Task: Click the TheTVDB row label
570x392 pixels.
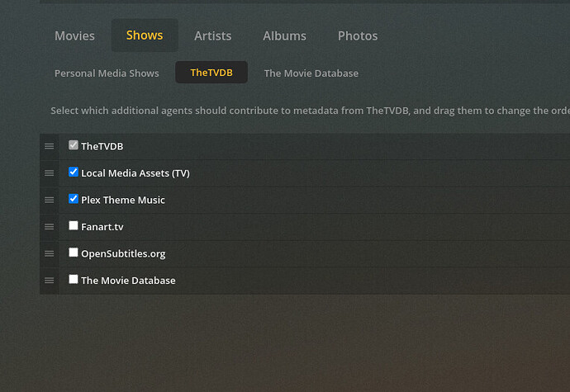Action: point(102,146)
